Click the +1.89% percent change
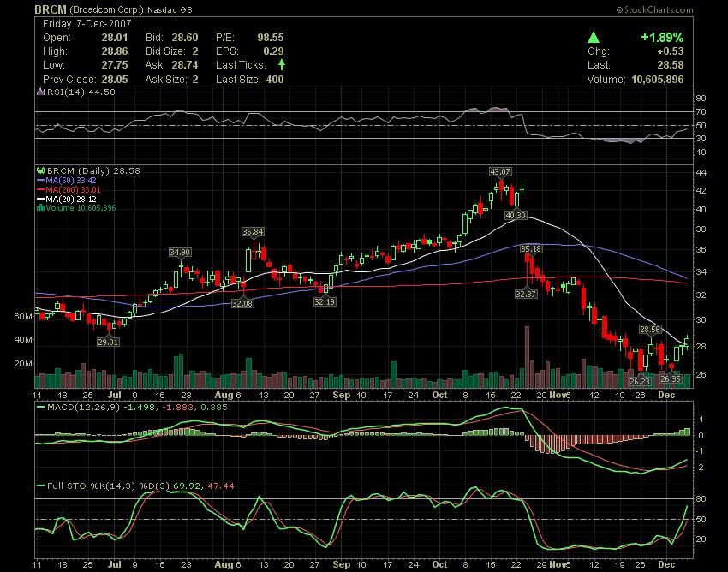 (662, 37)
